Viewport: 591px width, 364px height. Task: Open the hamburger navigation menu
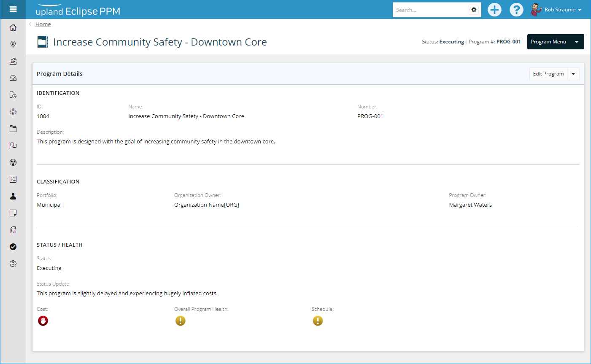[13, 9]
